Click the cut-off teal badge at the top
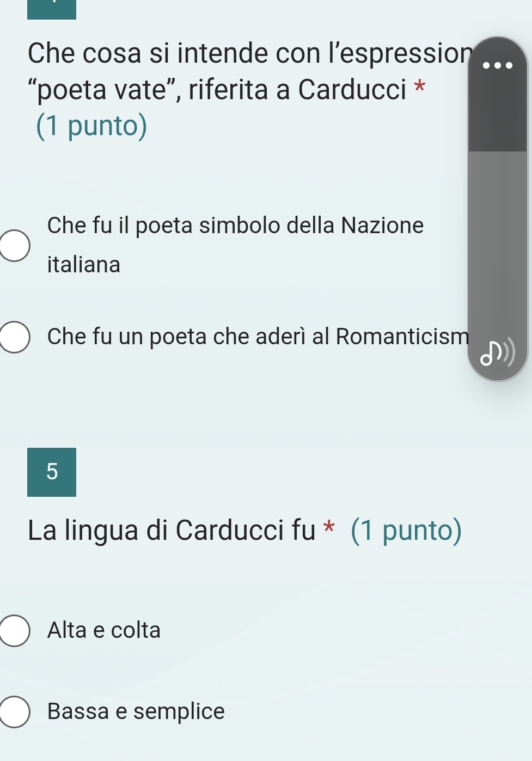Image resolution: width=532 pixels, height=761 pixels. click(52, 9)
